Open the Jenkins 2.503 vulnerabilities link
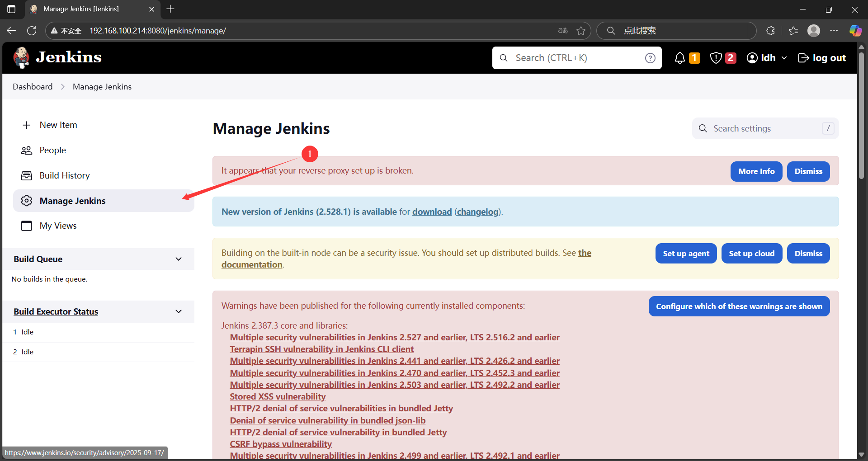The width and height of the screenshot is (868, 461). pos(395,385)
